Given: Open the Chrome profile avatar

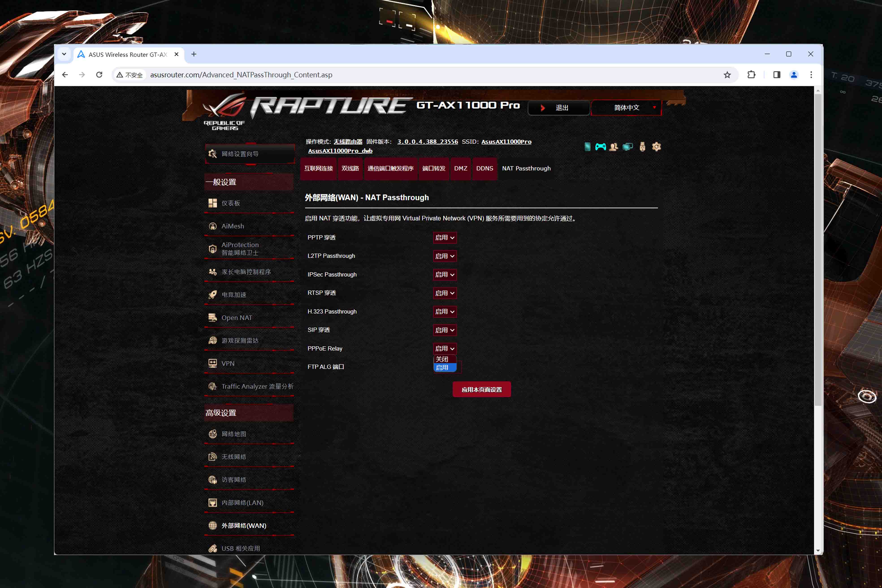Looking at the screenshot, I should coord(794,75).
